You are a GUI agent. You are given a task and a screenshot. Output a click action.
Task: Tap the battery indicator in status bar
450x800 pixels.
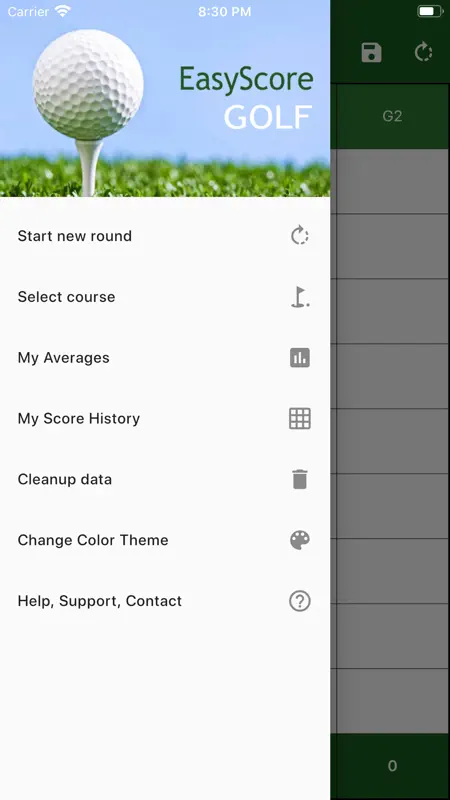click(431, 11)
